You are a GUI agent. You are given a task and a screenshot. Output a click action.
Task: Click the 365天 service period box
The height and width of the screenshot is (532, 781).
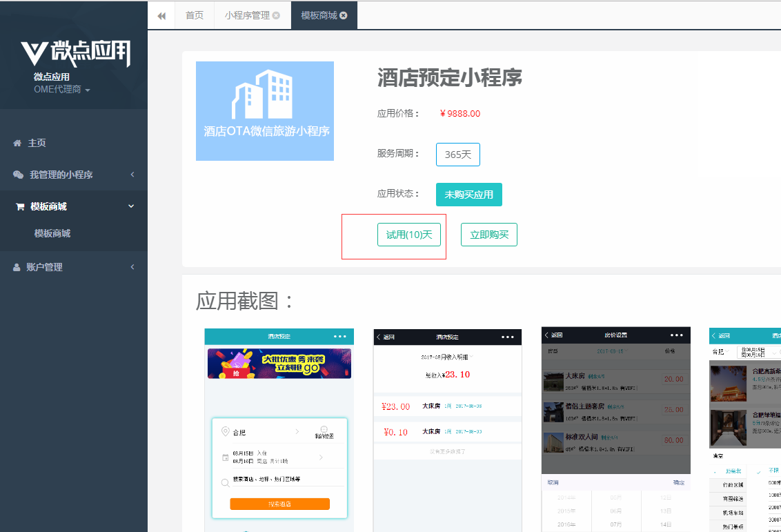point(457,154)
